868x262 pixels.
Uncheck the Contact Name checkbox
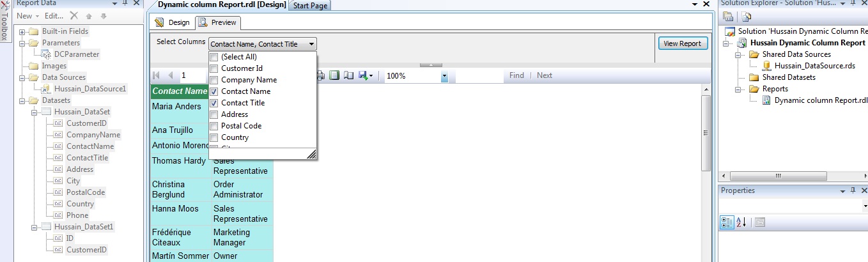[214, 91]
